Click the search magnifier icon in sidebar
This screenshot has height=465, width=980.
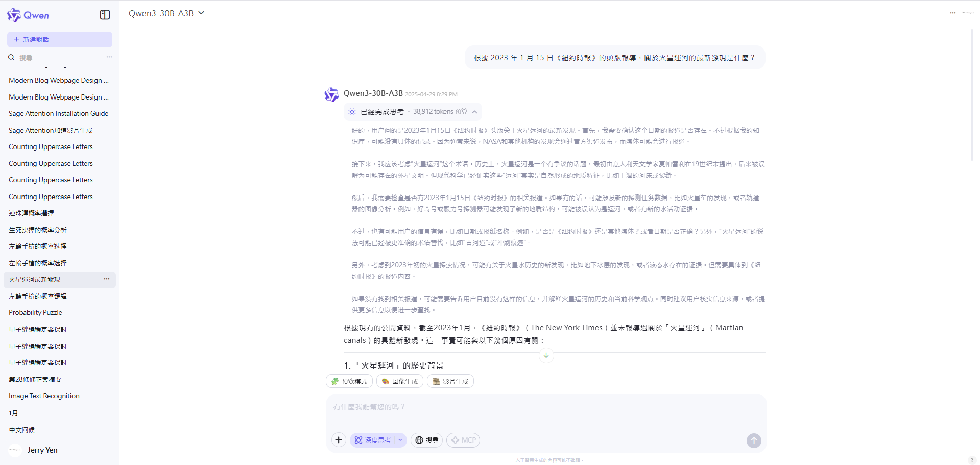(x=11, y=57)
